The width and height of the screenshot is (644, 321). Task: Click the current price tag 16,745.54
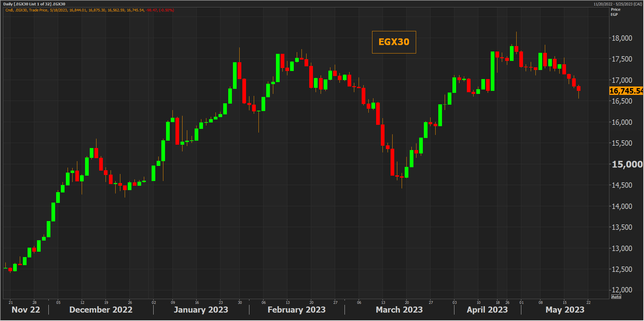click(626, 91)
